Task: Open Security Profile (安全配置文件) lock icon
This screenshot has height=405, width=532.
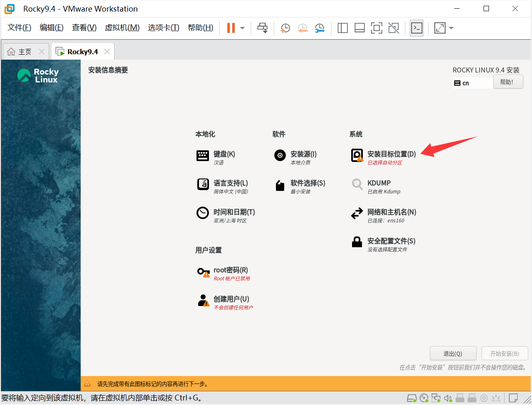Action: point(357,242)
